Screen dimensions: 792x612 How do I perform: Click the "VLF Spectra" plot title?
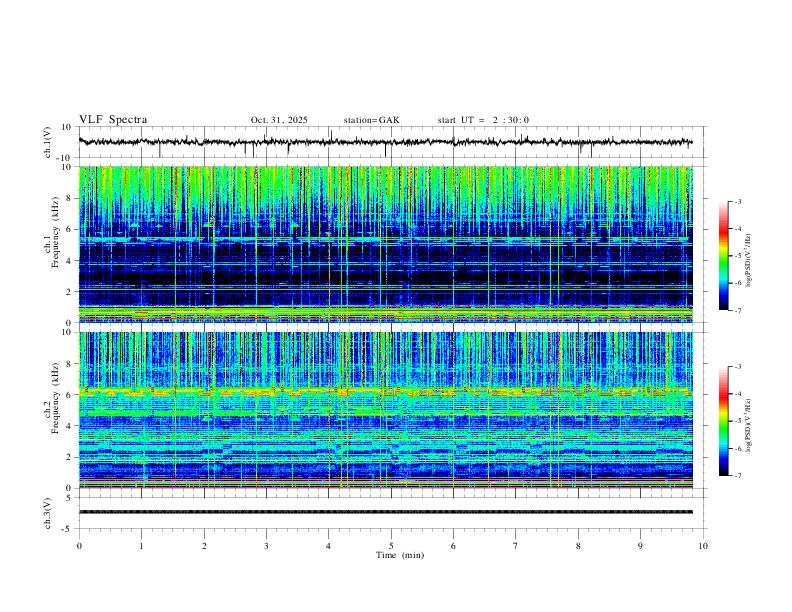tap(113, 119)
